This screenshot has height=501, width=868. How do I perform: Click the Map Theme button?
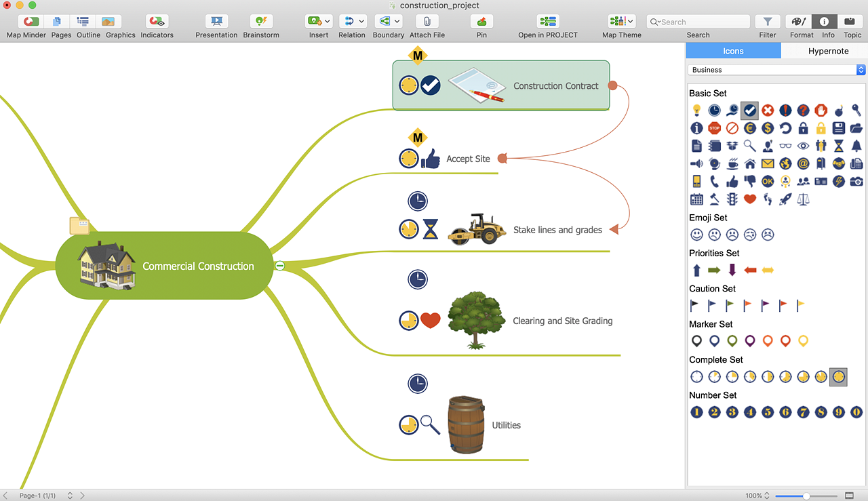(x=616, y=22)
